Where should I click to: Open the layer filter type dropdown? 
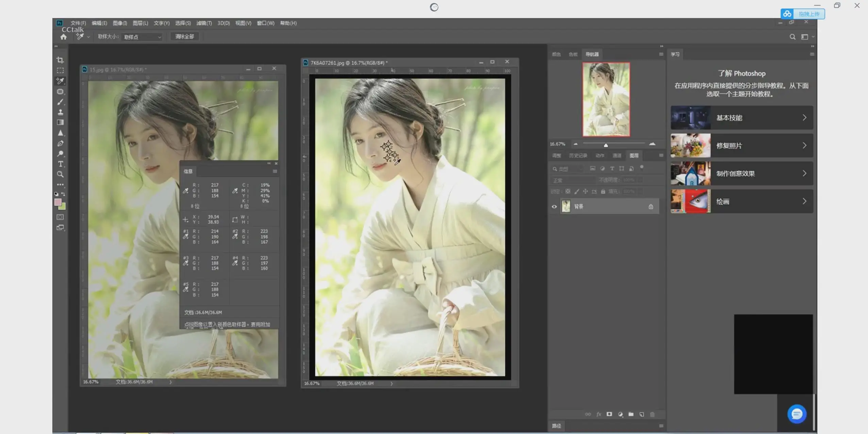(567, 169)
